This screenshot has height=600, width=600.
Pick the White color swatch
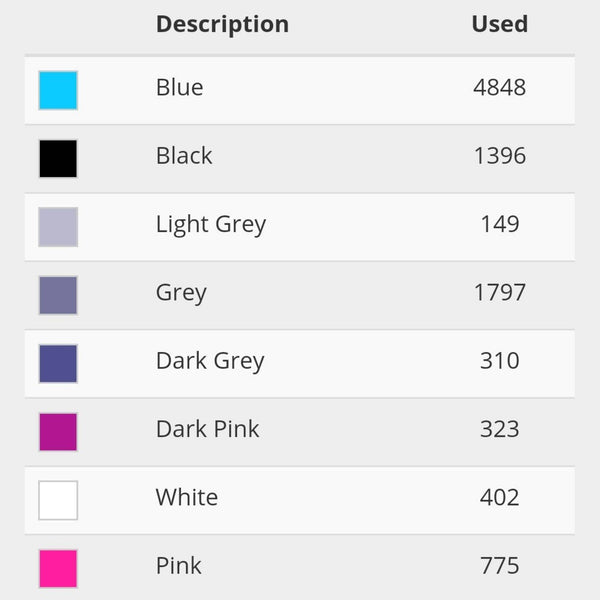coord(58,500)
